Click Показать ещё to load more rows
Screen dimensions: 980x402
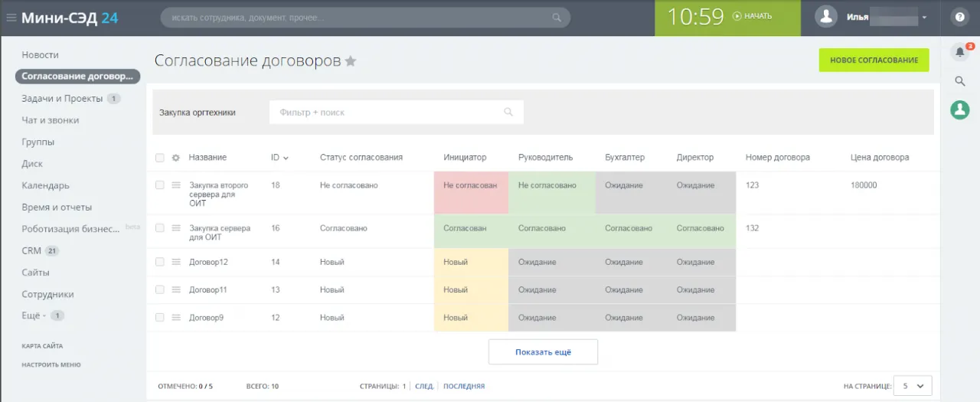pos(543,352)
